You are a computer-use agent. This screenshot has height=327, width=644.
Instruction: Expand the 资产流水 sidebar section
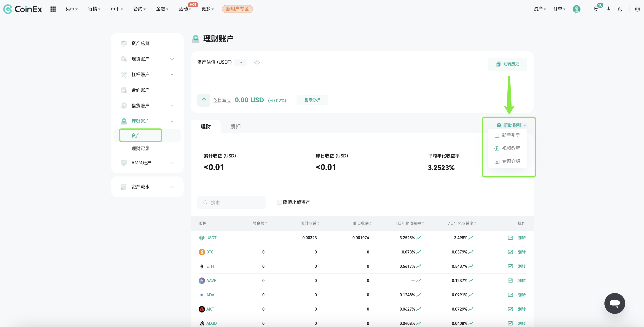pyautogui.click(x=172, y=187)
